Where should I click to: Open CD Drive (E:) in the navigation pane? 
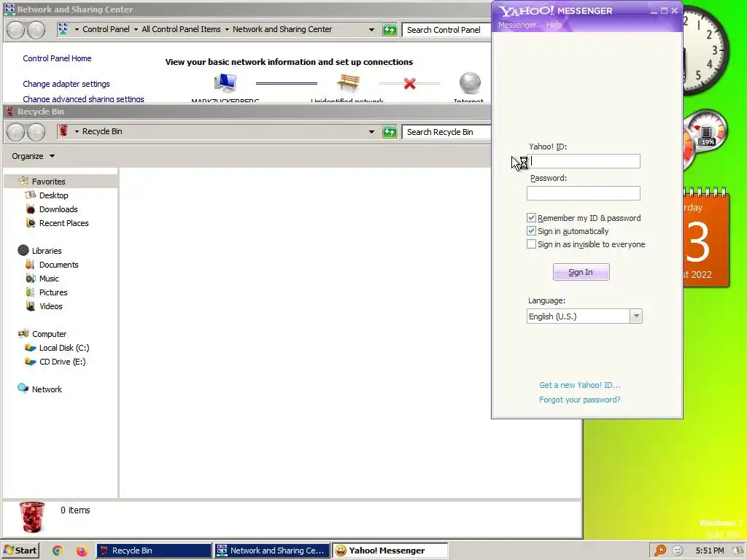(x=62, y=362)
